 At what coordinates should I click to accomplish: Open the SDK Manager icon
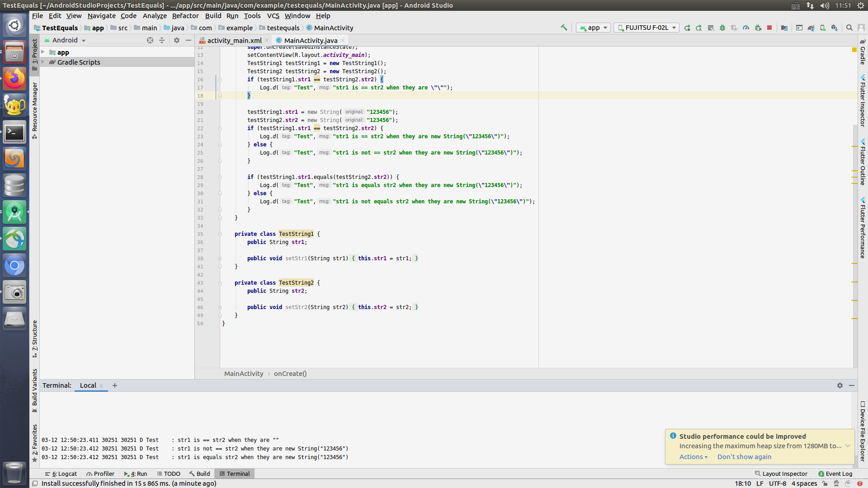tap(835, 28)
